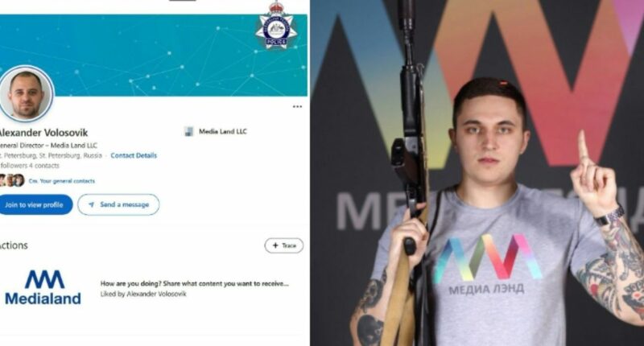This screenshot has height=346, width=644.
Task: Click the plus icon in the Trace button
Action: [275, 245]
